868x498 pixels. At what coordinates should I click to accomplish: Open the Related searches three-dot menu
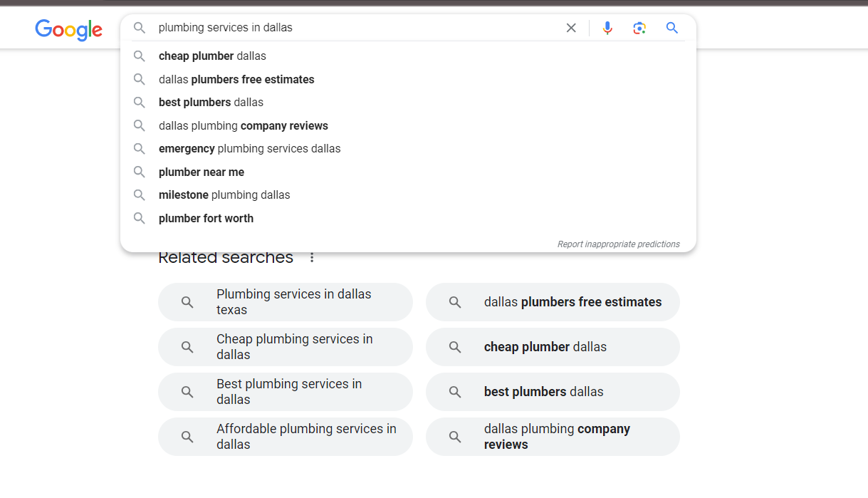click(312, 258)
